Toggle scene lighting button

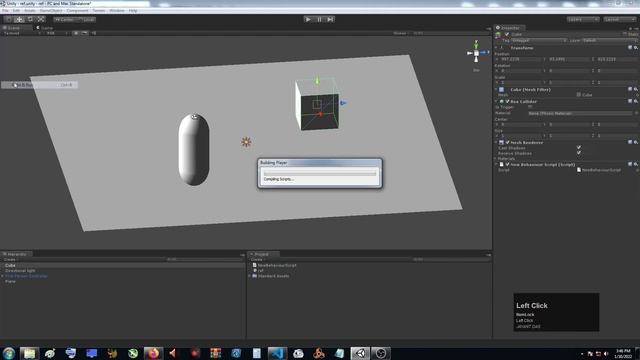click(76, 33)
